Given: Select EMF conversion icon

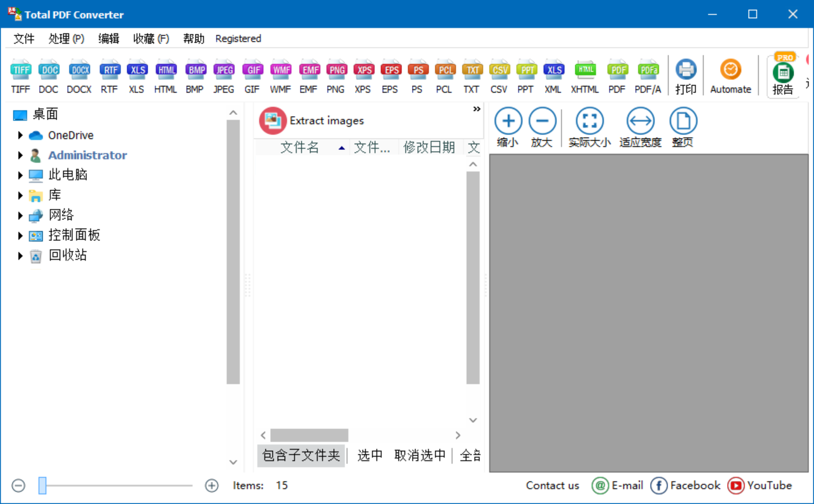Looking at the screenshot, I should pos(309,76).
